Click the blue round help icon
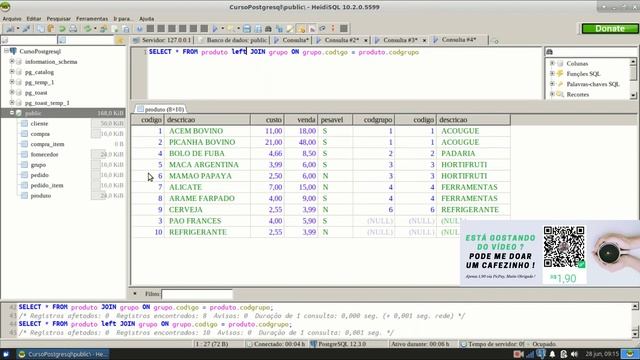The height and width of the screenshot is (360, 640). 140,29
